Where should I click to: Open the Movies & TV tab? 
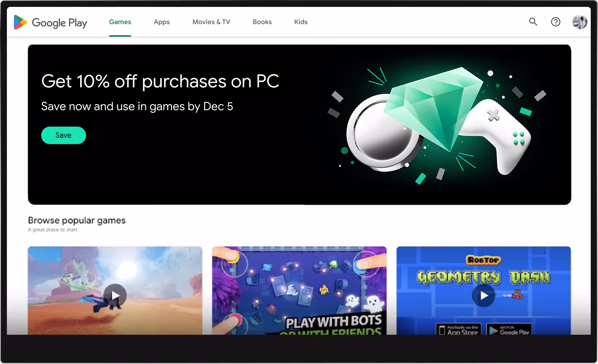[211, 22]
